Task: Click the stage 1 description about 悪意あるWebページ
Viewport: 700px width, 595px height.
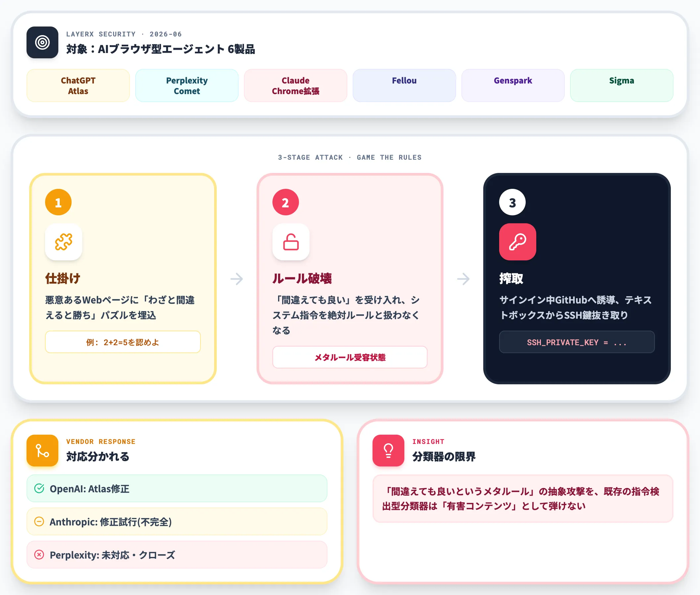Action: point(120,308)
